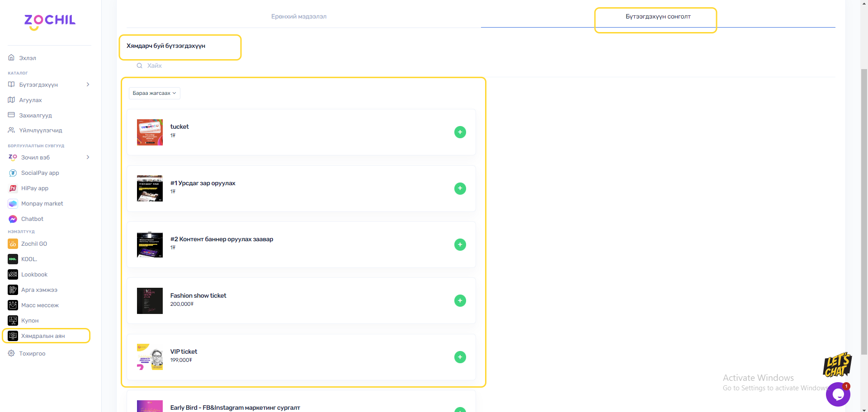Screen dimensions: 868x412
Task: Add VIP ticket using green plus
Action: pyautogui.click(x=460, y=357)
